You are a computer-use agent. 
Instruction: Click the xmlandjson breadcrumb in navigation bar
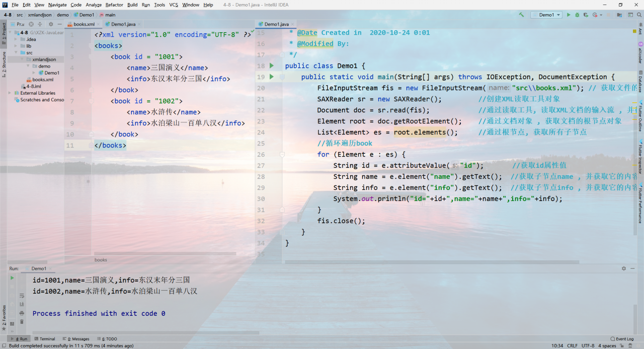pos(40,15)
